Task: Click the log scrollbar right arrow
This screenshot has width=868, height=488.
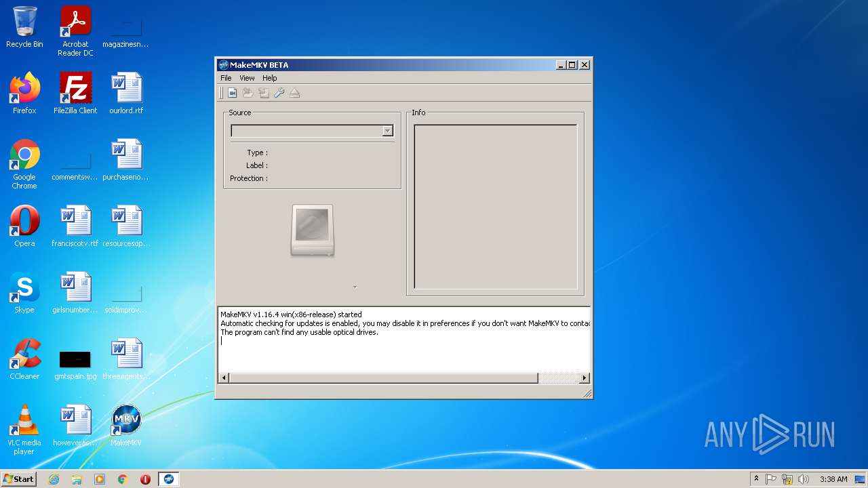Action: point(585,378)
